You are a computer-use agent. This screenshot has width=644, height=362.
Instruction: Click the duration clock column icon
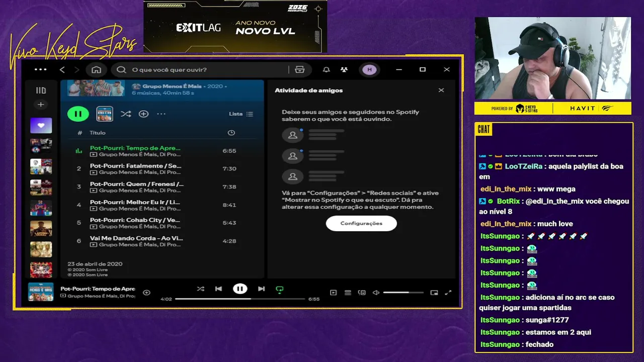point(231,133)
